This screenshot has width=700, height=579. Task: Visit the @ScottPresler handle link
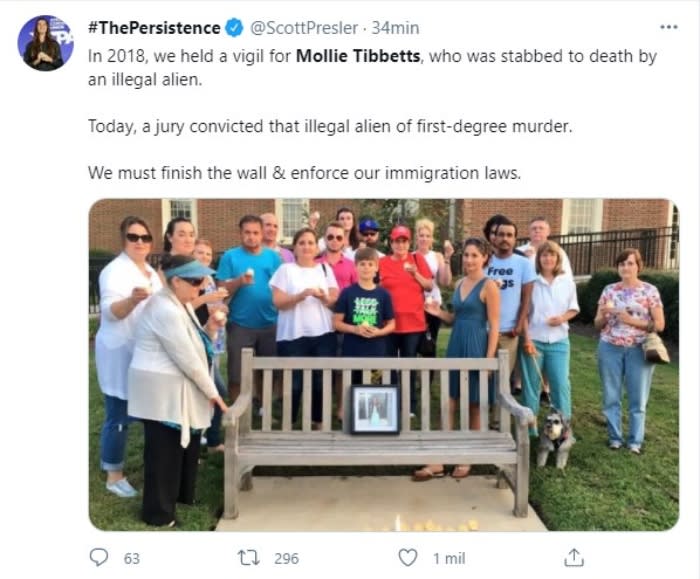304,28
